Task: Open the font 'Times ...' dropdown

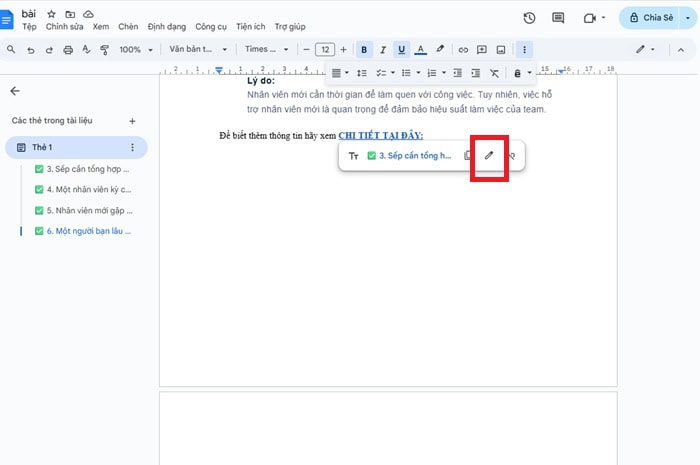Action: (x=267, y=50)
